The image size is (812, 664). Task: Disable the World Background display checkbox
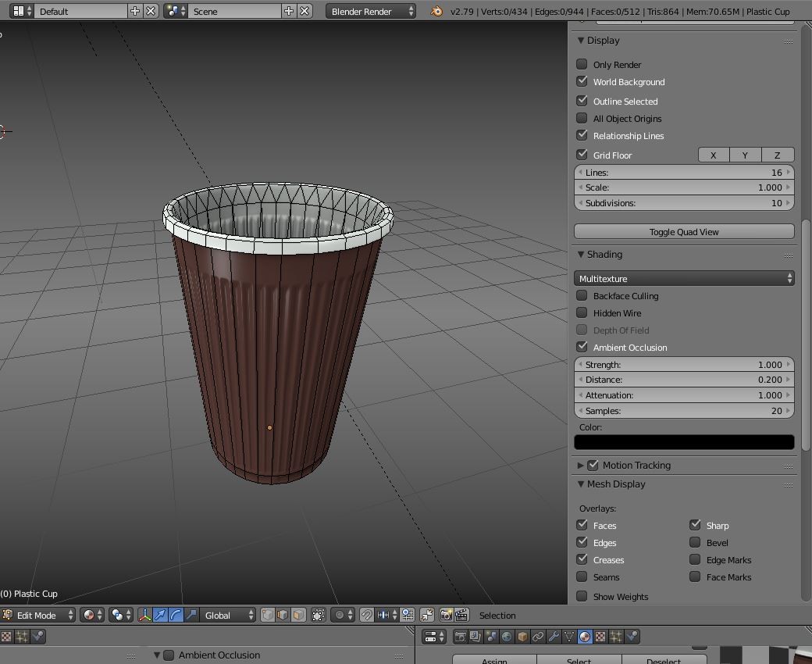[x=582, y=81]
